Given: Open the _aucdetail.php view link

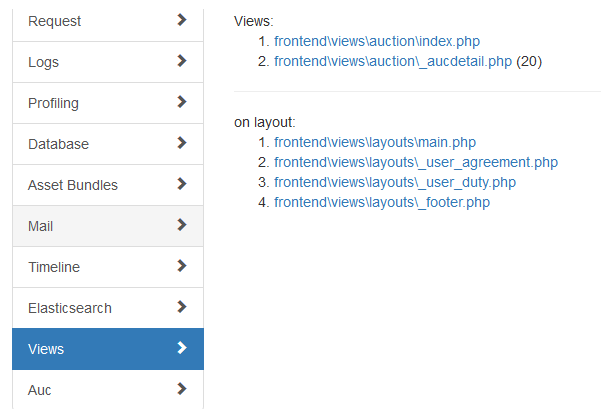Looking at the screenshot, I should pyautogui.click(x=392, y=61).
